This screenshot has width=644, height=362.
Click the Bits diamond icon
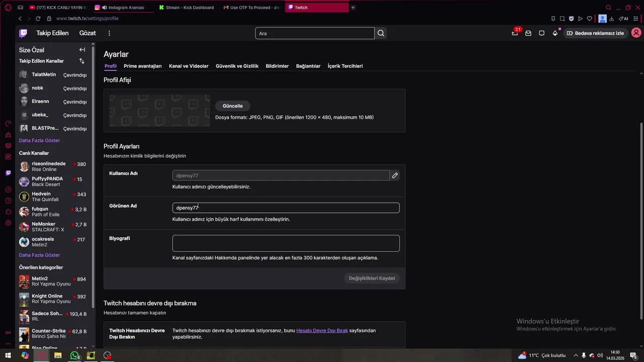(555, 33)
